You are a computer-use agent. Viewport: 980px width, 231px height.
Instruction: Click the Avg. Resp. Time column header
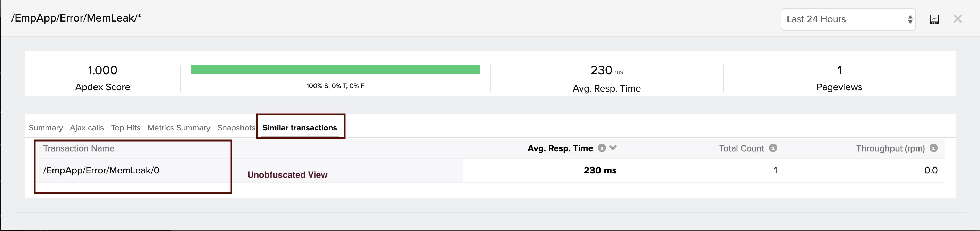pos(560,148)
